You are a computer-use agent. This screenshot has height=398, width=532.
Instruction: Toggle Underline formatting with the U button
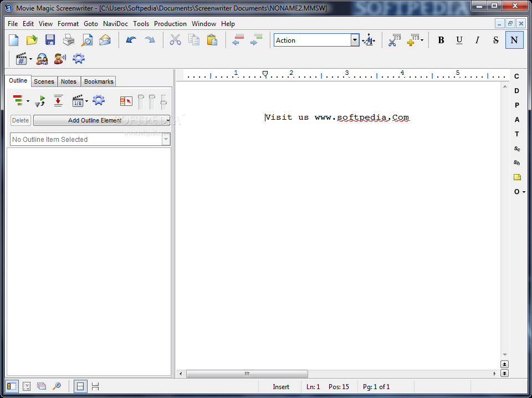pos(459,40)
